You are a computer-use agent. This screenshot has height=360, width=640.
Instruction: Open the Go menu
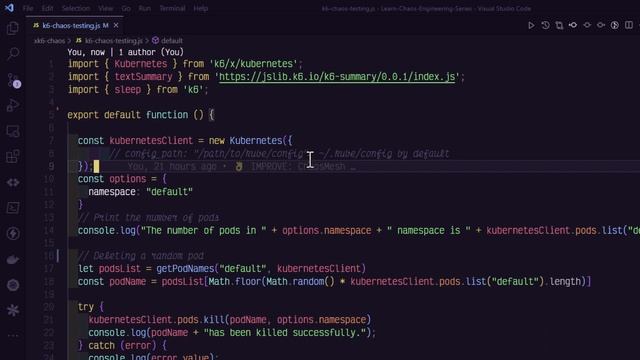126,8
